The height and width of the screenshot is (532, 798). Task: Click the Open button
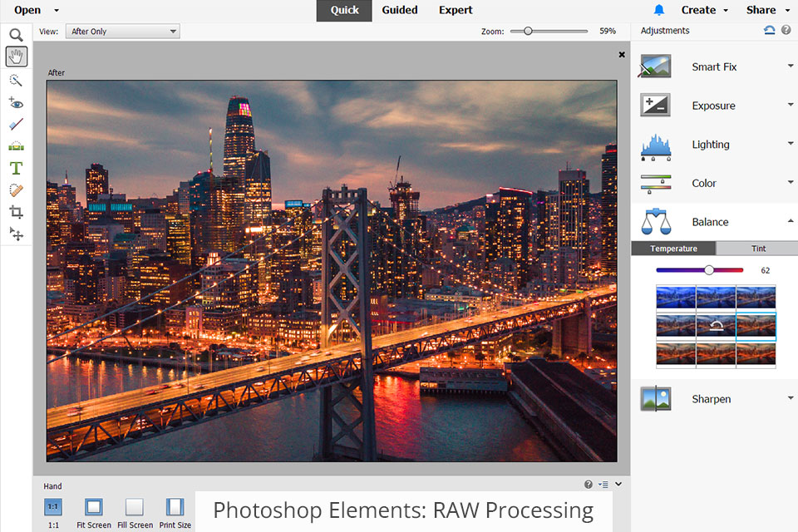pos(27,10)
